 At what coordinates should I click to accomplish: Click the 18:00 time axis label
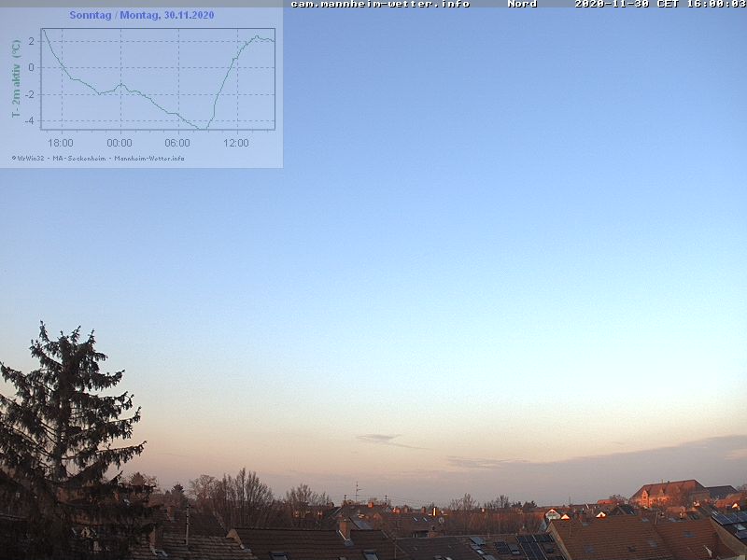(x=61, y=143)
